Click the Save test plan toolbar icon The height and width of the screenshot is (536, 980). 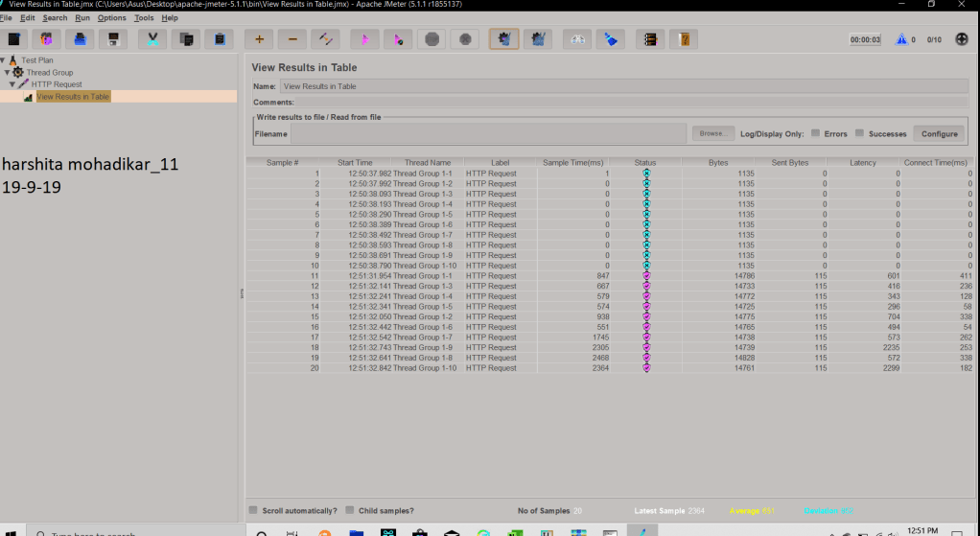pos(115,39)
